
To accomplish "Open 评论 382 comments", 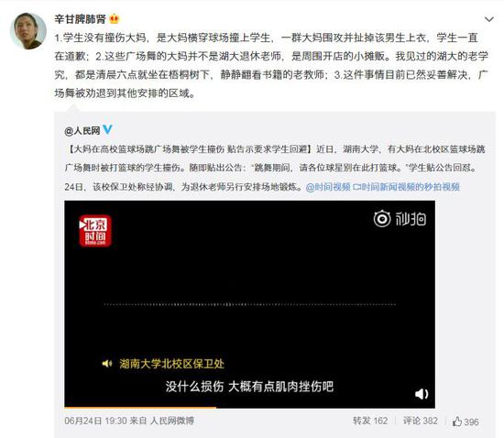I will tap(420, 421).
